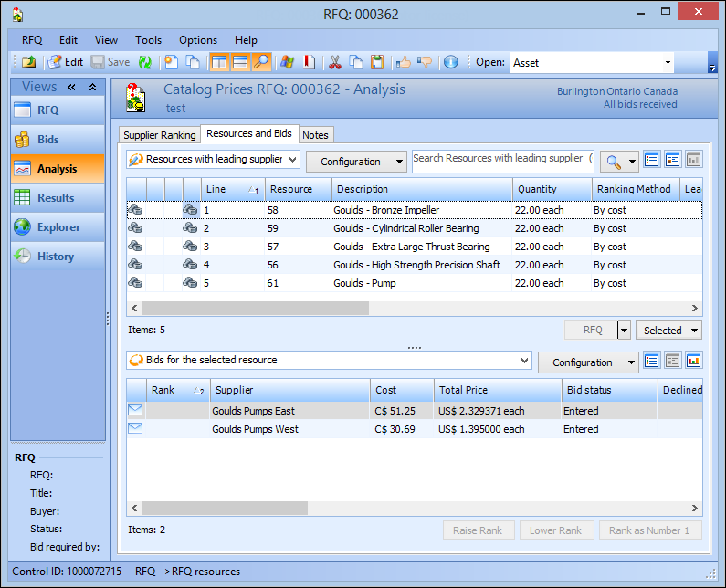
Task: Click the magnifier search icon in resources panel
Action: pyautogui.click(x=614, y=162)
